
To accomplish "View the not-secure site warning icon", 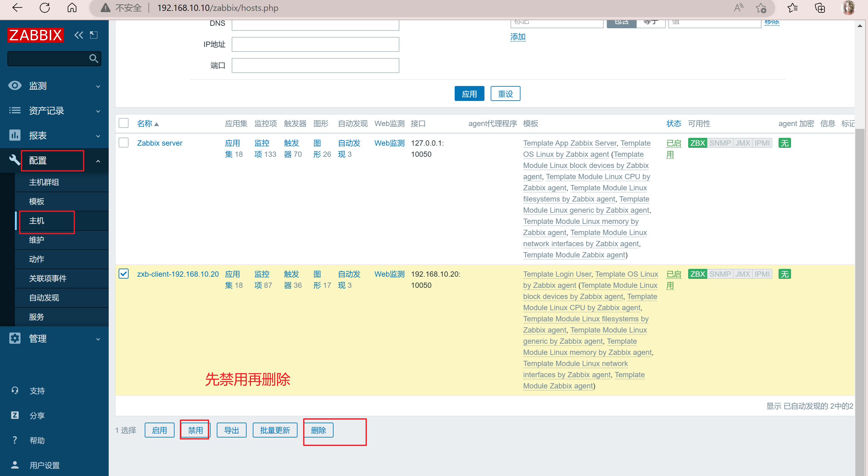I will (106, 8).
